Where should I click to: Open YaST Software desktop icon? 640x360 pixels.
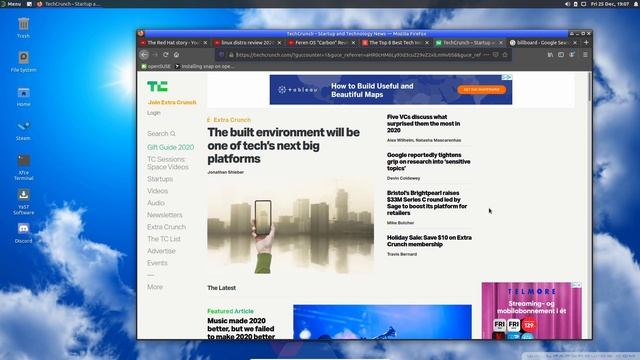coord(23,201)
